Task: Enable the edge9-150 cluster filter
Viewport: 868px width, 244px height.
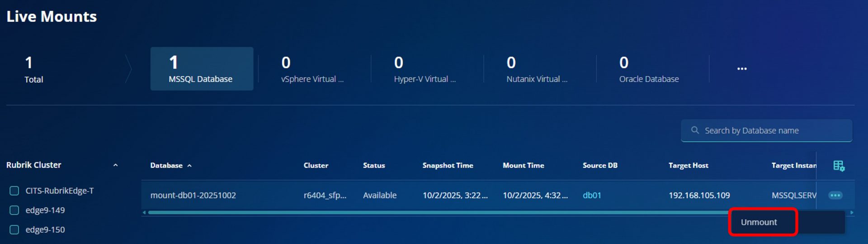Action: [14, 230]
